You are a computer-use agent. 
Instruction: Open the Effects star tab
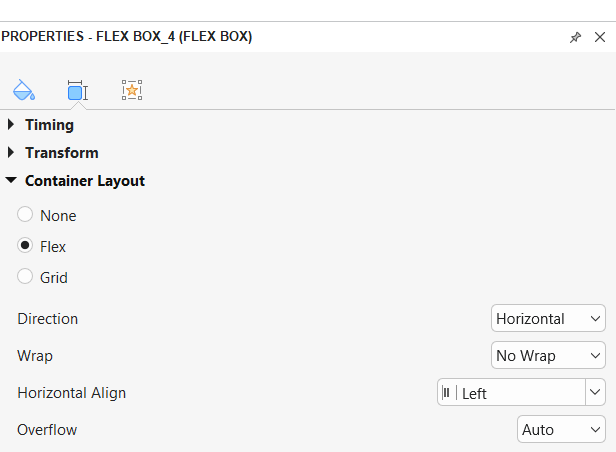132,91
